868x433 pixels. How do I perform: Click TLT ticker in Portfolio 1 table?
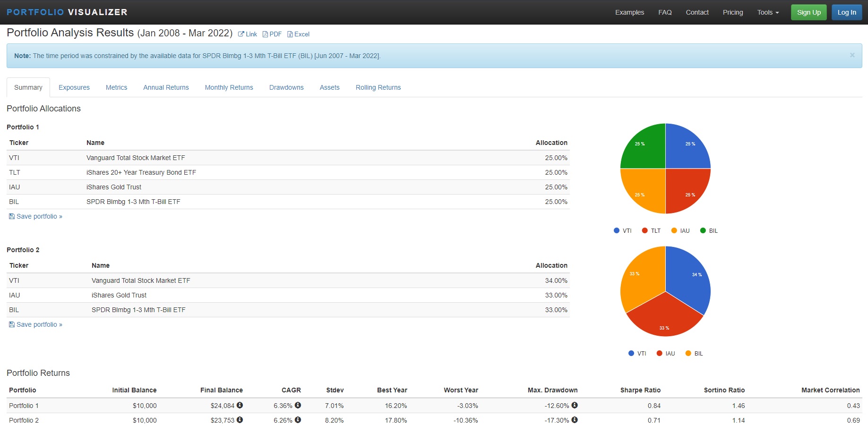click(15, 172)
